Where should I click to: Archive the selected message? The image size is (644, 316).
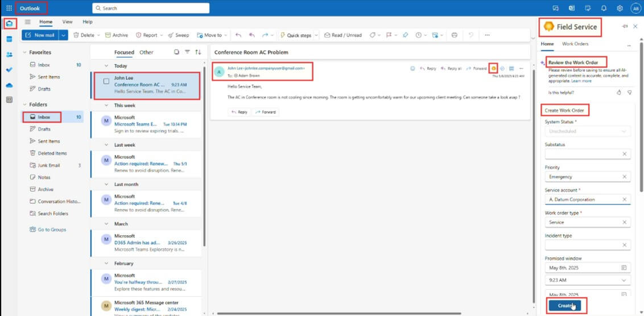coord(117,35)
